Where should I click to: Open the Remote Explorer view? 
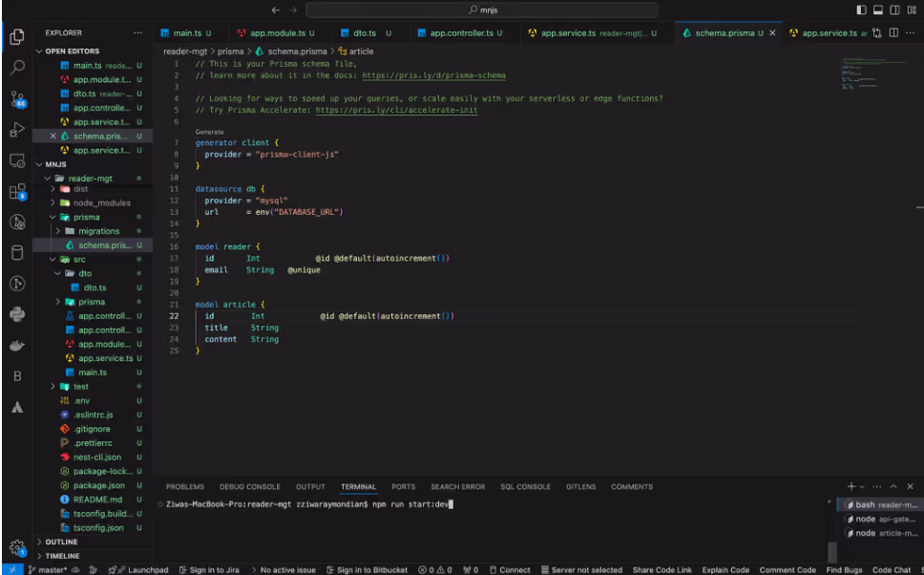coord(17,160)
